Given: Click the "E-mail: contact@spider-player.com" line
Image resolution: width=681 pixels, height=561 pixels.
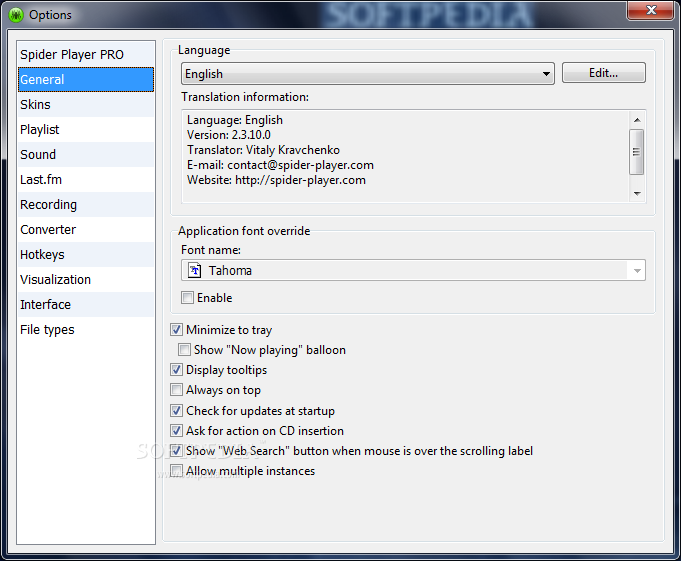Looking at the screenshot, I should [x=280, y=165].
